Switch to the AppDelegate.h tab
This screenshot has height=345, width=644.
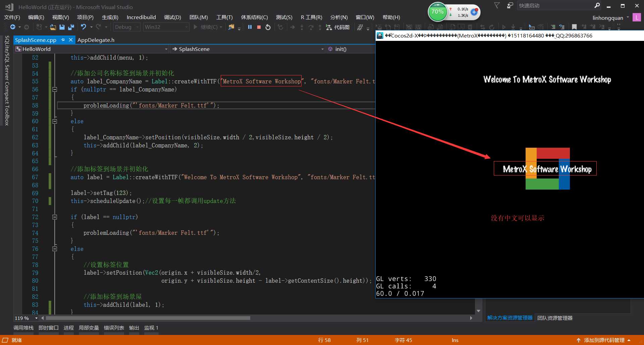[x=96, y=40]
